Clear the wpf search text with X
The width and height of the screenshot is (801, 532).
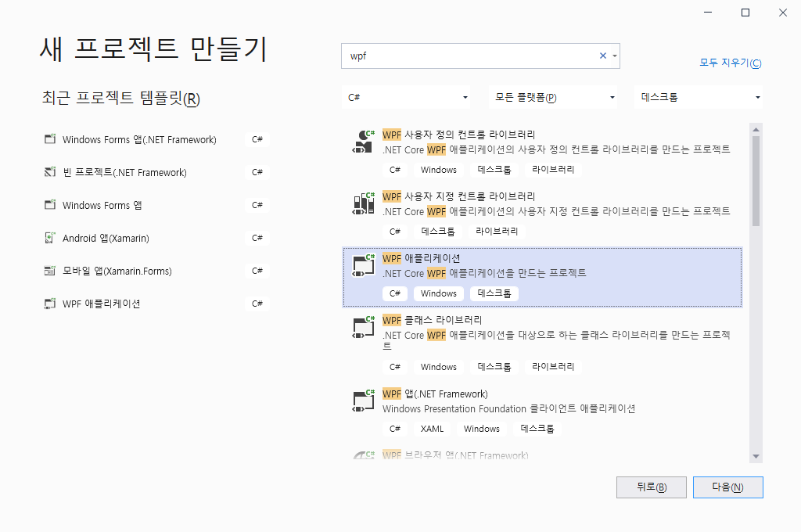tap(603, 56)
